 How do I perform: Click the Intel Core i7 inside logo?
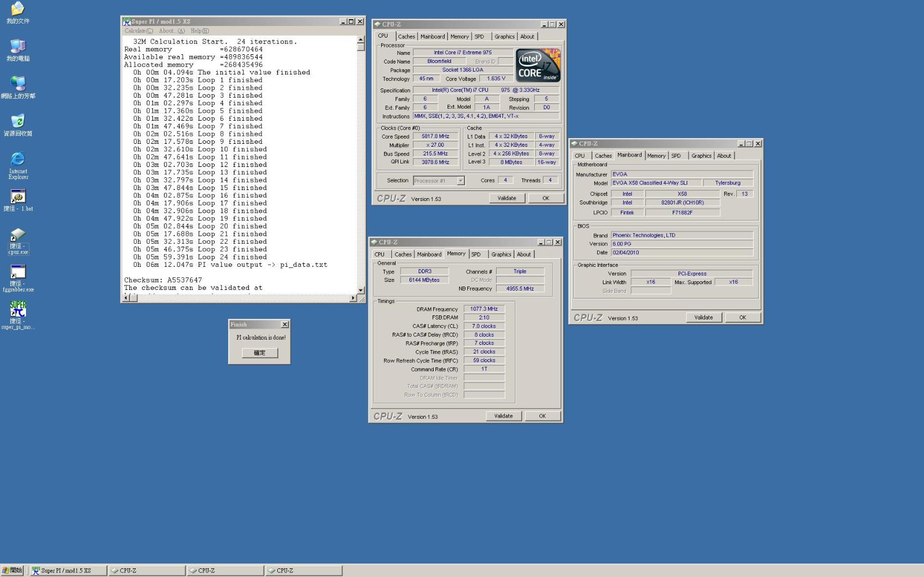[538, 65]
